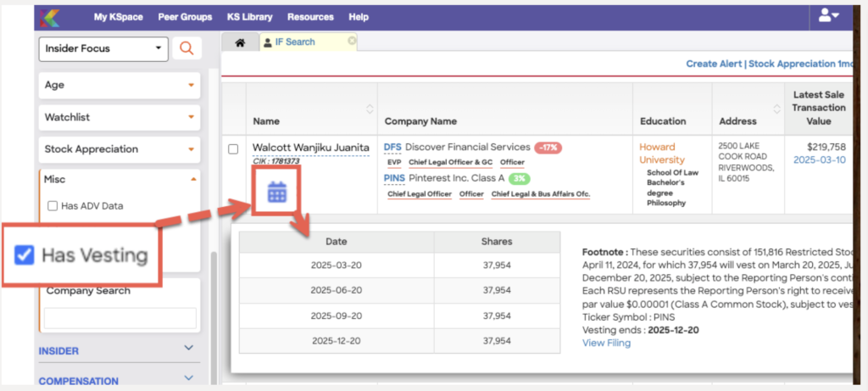Expand the Watchlist filter
The image size is (868, 391).
(x=120, y=117)
